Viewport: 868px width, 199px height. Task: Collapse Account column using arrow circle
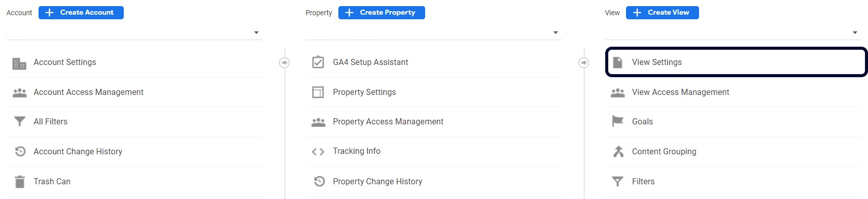(285, 62)
